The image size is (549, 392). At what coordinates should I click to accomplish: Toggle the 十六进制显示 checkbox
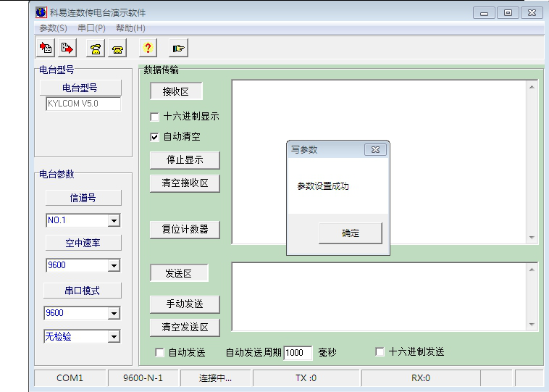(x=154, y=116)
